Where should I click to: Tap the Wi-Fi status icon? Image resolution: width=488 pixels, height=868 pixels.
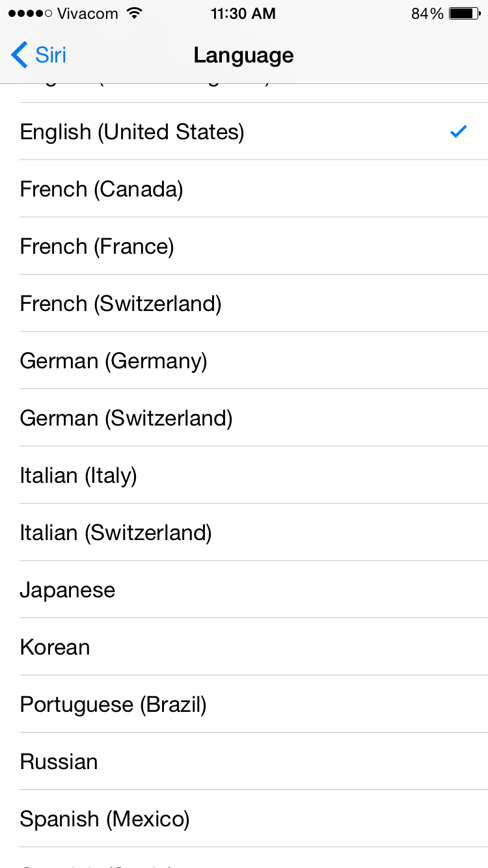tap(135, 14)
